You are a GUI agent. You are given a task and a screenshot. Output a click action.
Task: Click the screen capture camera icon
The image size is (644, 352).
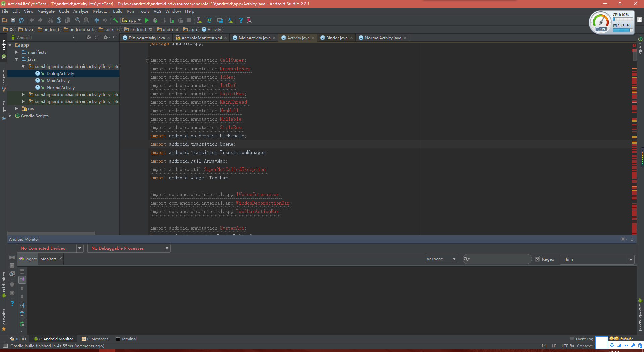[x=12, y=257]
